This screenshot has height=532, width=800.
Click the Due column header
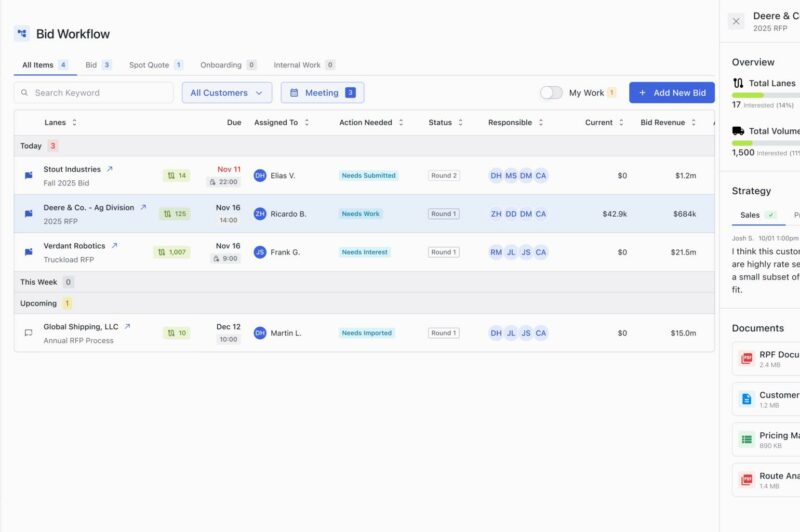pos(234,122)
